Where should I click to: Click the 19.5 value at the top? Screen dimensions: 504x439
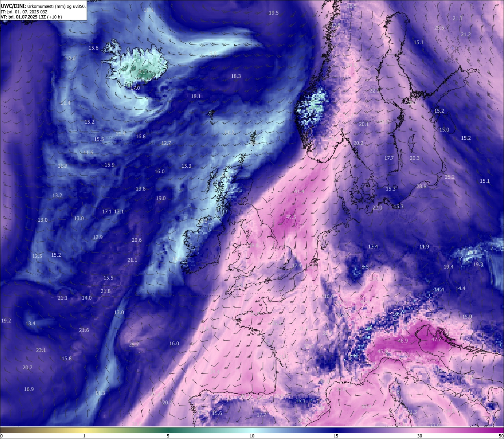pyautogui.click(x=274, y=13)
